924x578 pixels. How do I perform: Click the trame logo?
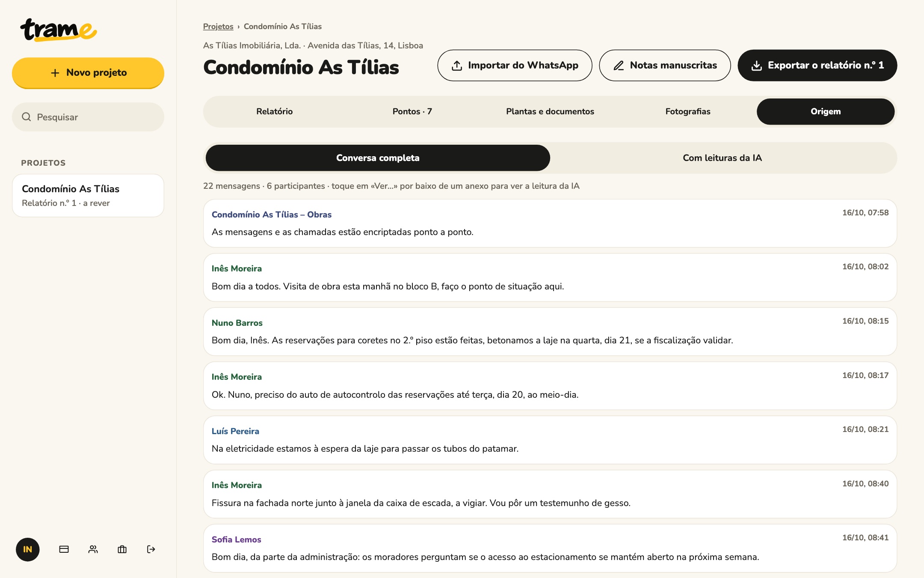59,30
